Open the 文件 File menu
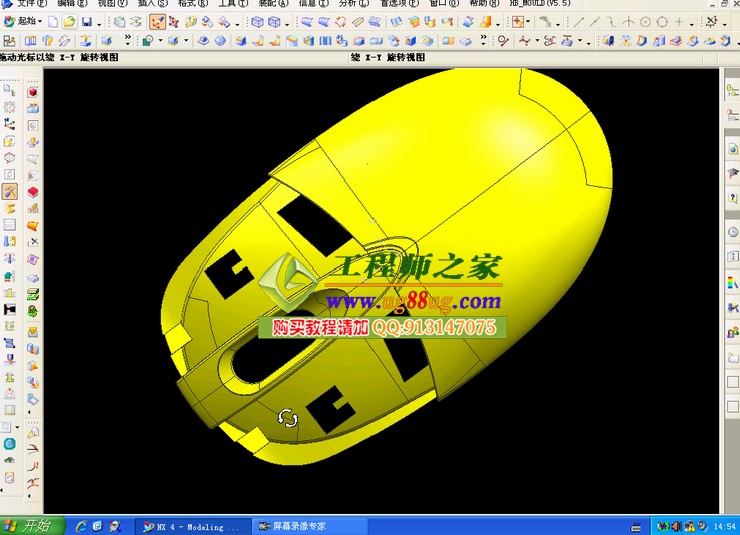Screen dimensions: 740x535 31,4
